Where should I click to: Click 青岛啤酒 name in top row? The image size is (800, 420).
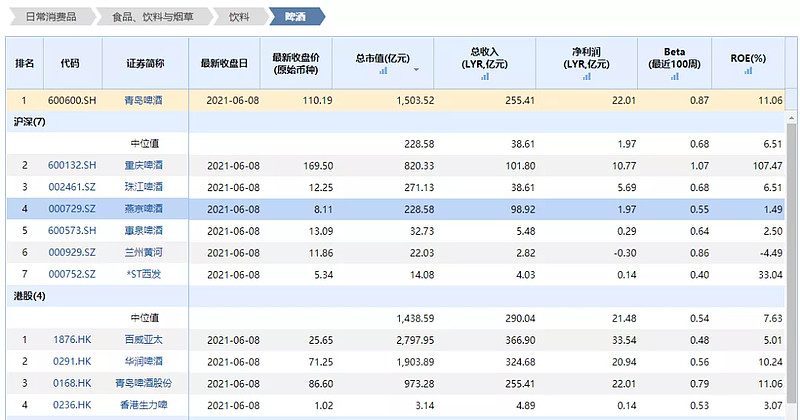[144, 101]
